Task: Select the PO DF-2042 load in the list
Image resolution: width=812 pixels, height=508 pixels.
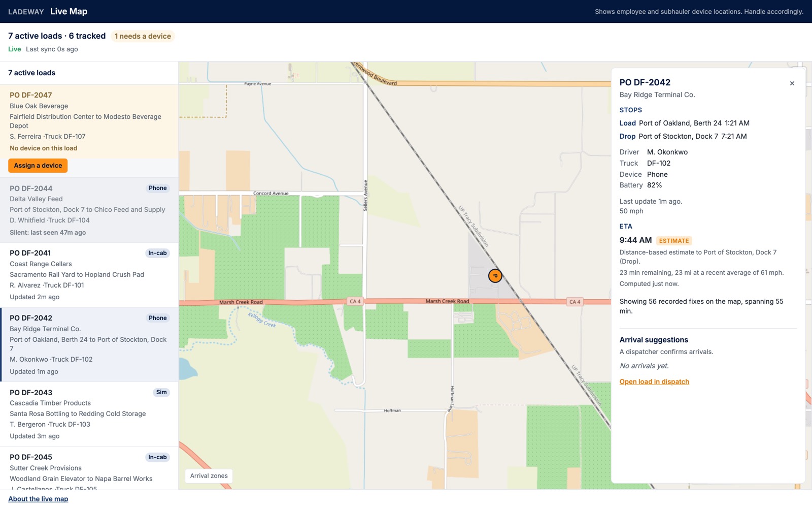Action: point(89,344)
